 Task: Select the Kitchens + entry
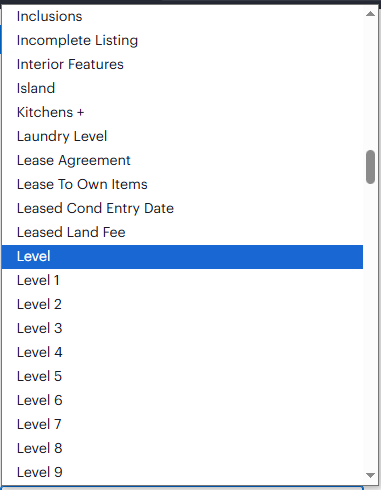pos(182,112)
